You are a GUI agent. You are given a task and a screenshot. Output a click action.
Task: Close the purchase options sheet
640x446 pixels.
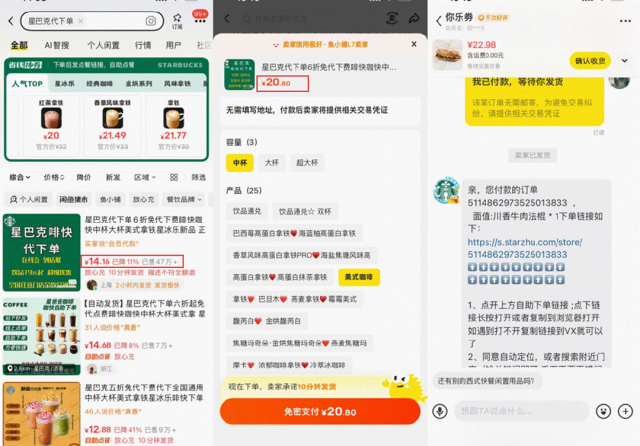[414, 44]
